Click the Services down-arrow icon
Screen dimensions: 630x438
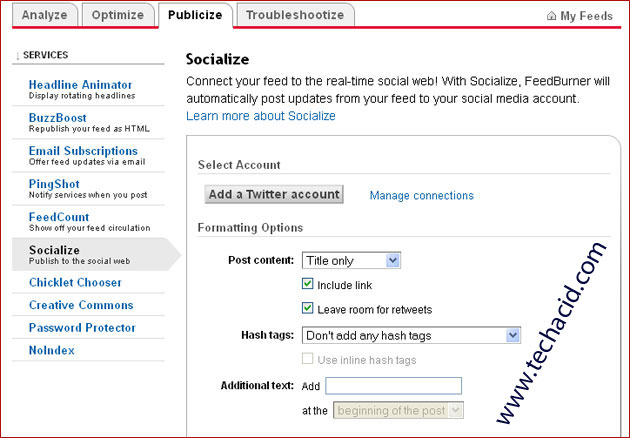[17, 56]
